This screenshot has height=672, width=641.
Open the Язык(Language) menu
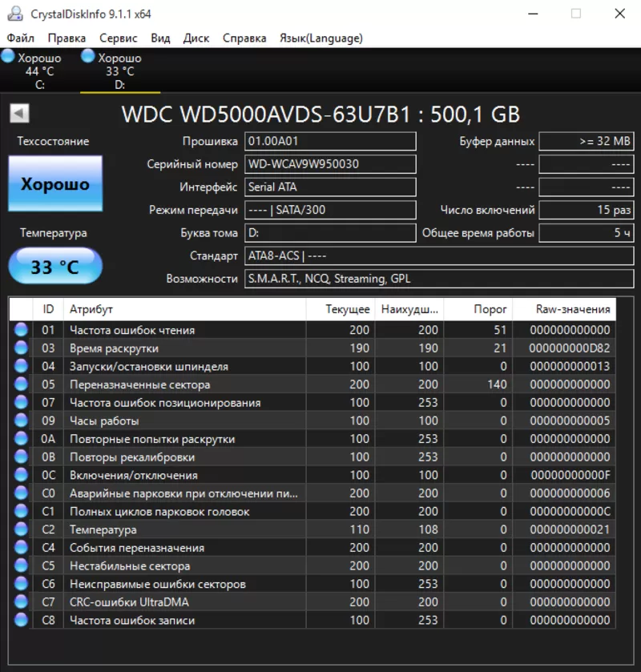point(320,38)
